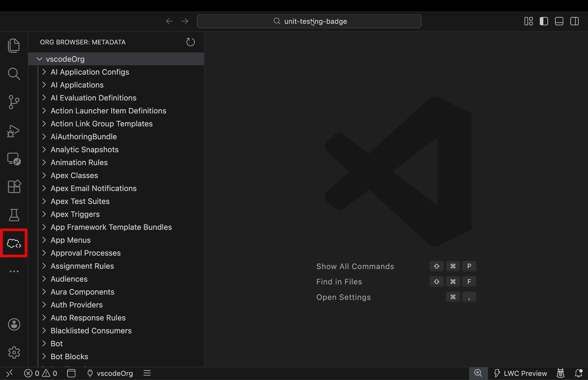Screen dimensions: 588x380
Task: Click the unit-testing-badge command center search
Action: (309, 21)
